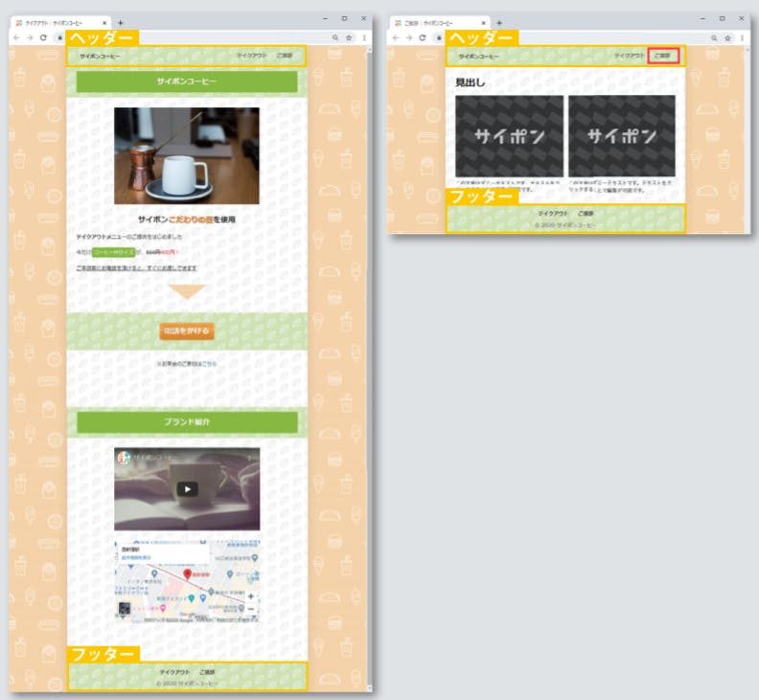759x700 pixels.
Task: Open header link right of テイクアウト, left window
Action: coord(284,56)
